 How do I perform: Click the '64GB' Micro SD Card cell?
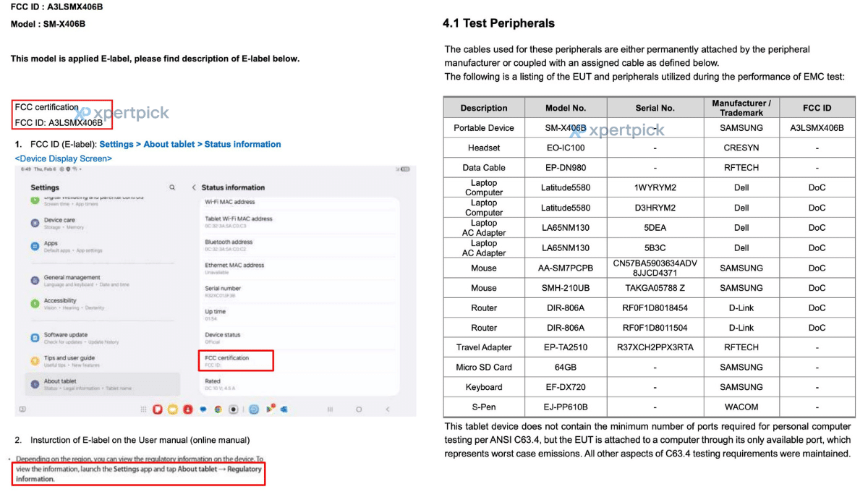tap(566, 368)
